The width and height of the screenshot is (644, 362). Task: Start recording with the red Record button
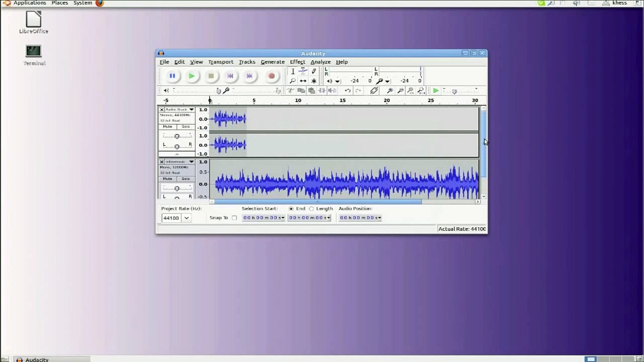(272, 76)
